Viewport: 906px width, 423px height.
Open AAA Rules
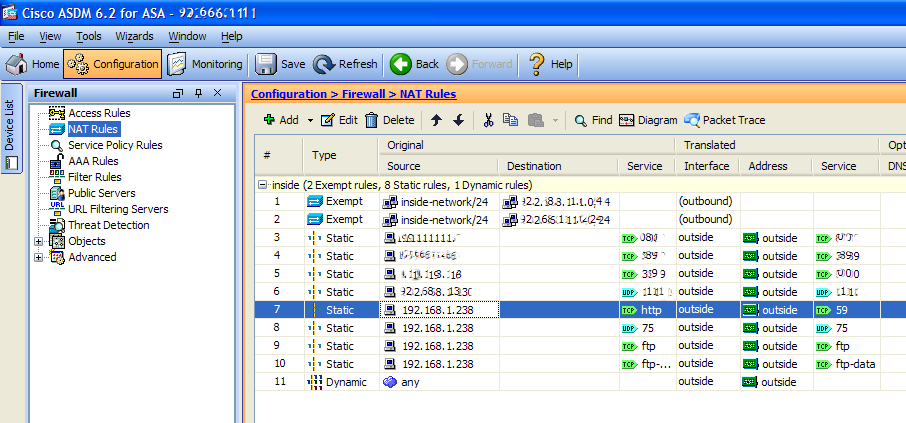pos(93,161)
